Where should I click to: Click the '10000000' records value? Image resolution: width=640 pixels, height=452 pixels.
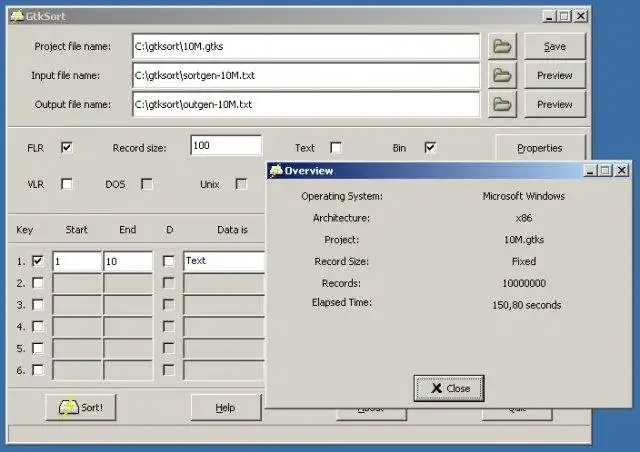click(x=524, y=283)
